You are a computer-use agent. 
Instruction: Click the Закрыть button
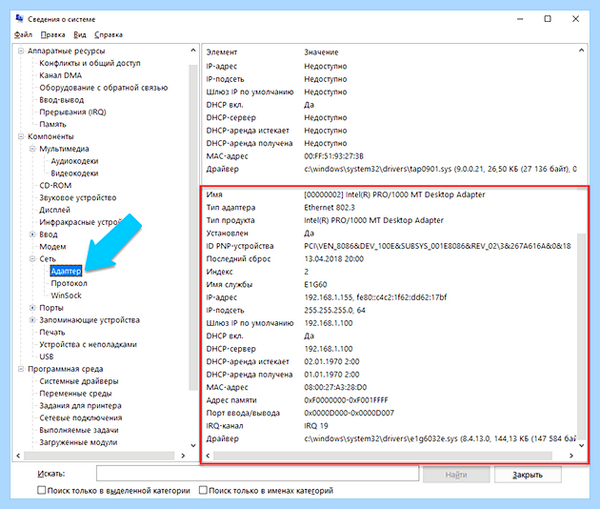(x=528, y=475)
